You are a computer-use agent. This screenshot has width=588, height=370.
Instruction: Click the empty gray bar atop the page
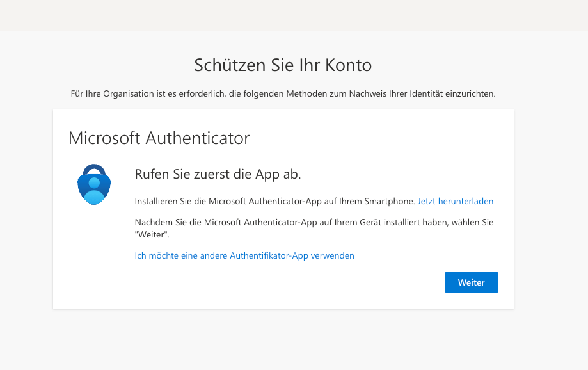[x=294, y=15]
